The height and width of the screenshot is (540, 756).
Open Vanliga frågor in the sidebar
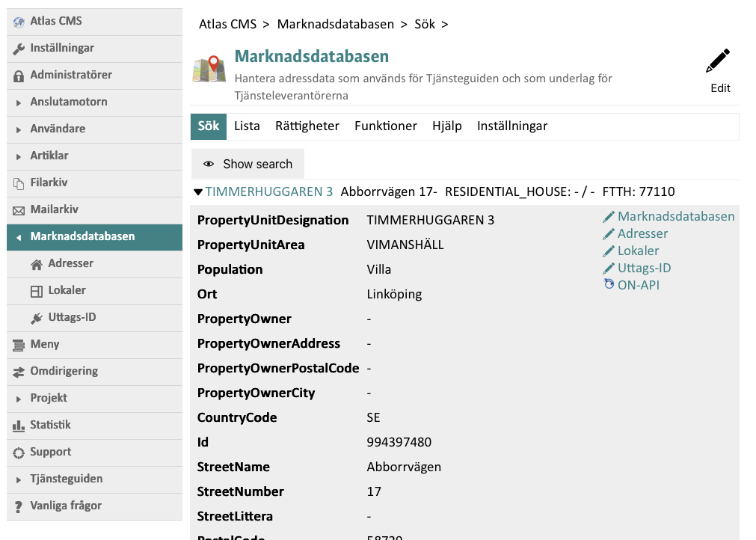66,506
